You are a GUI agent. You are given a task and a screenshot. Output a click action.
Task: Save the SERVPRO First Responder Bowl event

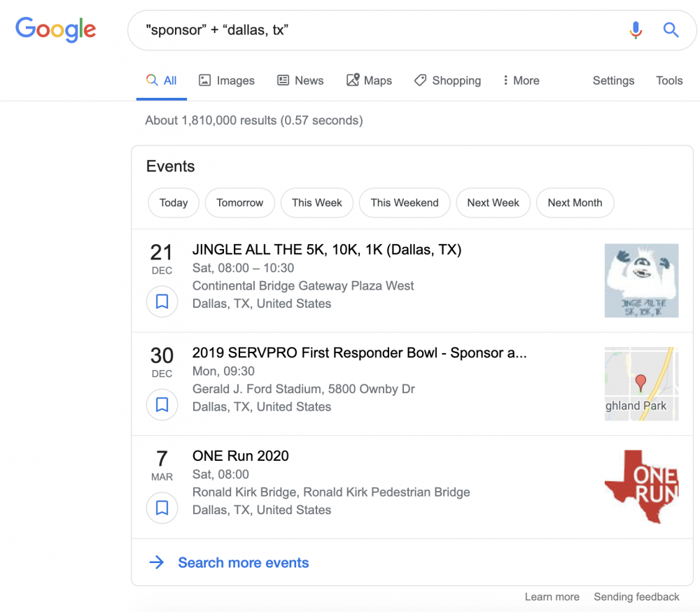pos(162,404)
